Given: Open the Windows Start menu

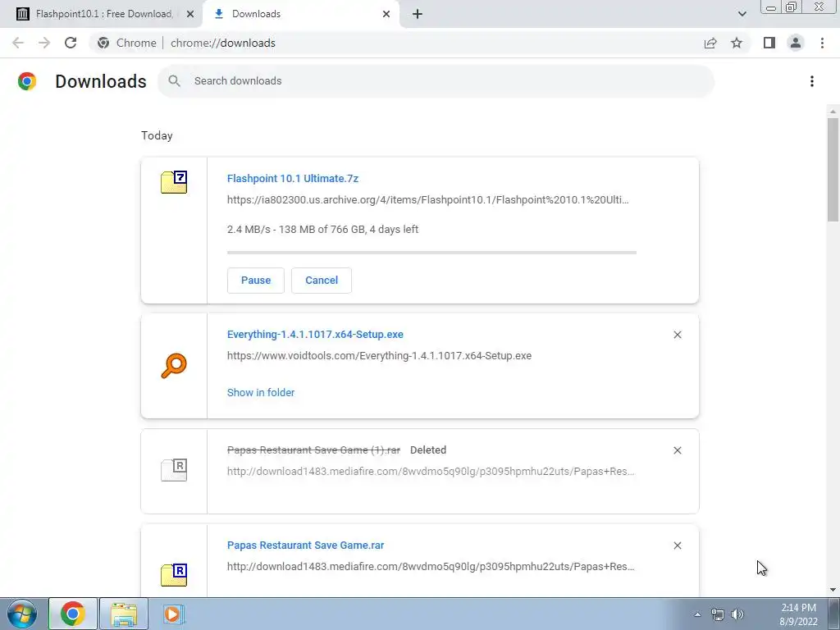Looking at the screenshot, I should click(22, 614).
